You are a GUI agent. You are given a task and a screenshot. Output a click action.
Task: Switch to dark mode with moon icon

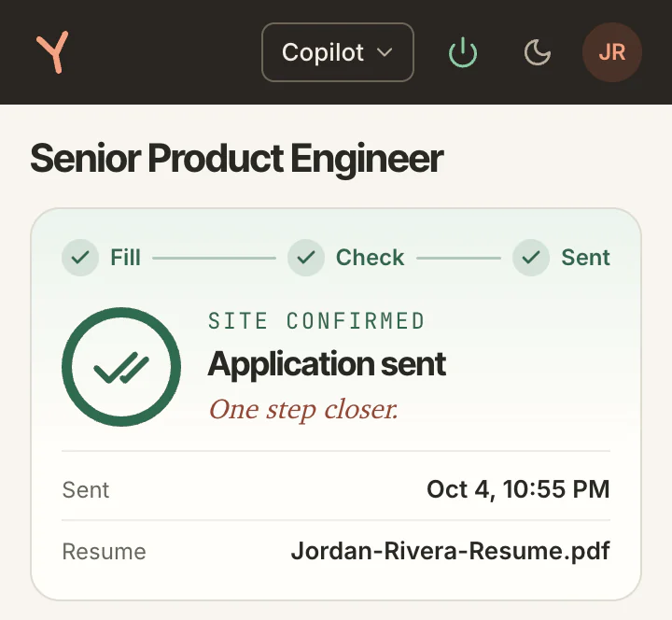click(x=538, y=52)
